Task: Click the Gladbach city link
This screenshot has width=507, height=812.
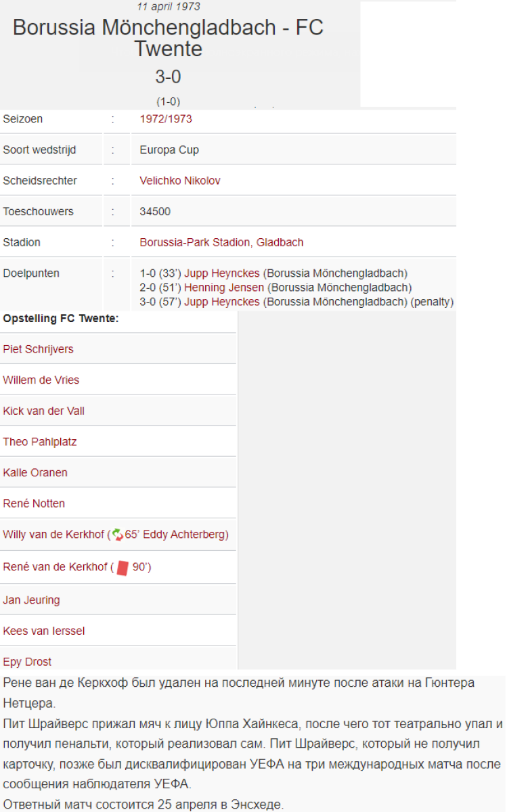Action: [x=280, y=242]
